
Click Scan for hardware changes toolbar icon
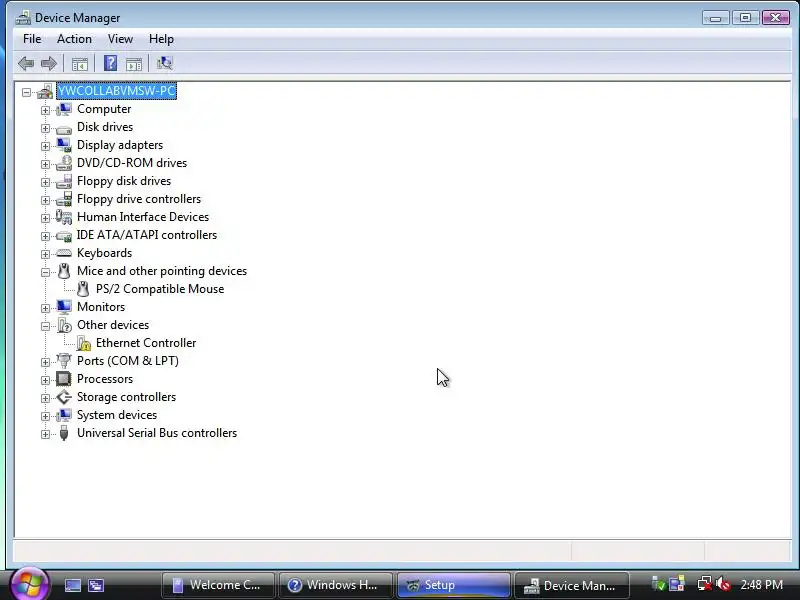point(165,63)
